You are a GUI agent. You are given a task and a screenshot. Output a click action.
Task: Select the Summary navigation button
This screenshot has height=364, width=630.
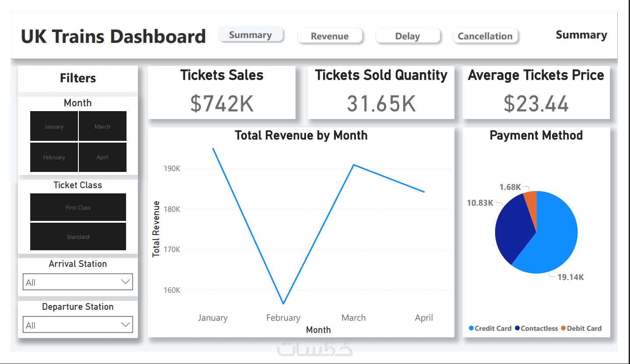point(251,35)
